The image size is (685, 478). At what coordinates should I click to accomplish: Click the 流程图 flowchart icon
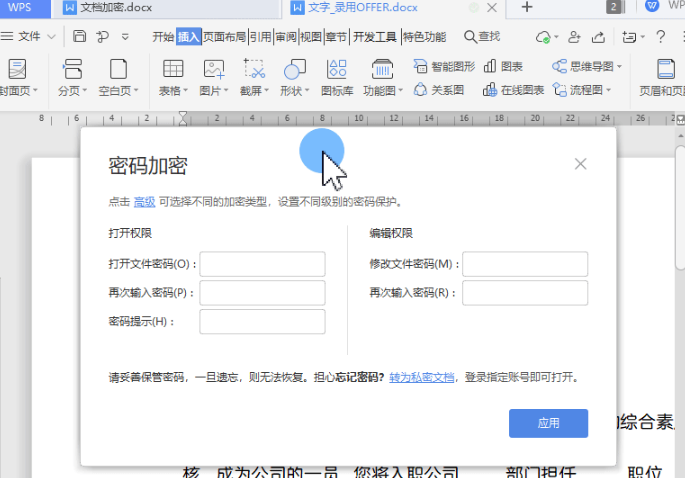(x=560, y=90)
